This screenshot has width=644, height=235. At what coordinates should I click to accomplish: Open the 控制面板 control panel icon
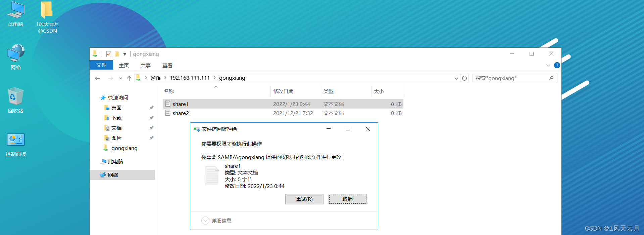tap(16, 145)
